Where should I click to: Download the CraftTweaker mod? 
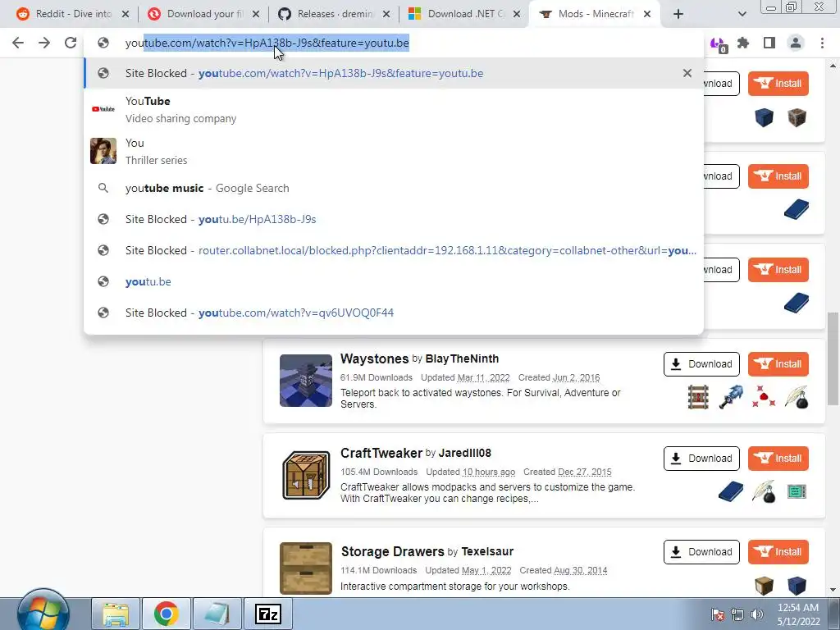click(x=701, y=459)
